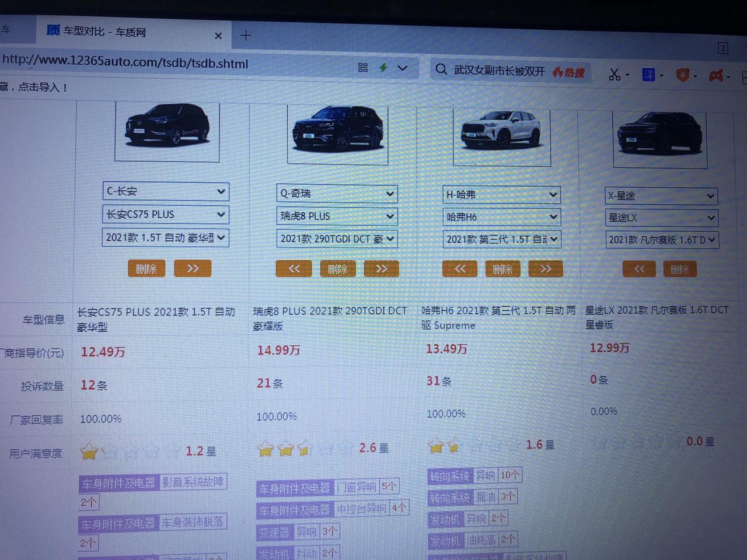Image resolution: width=747 pixels, height=560 pixels.
Task: Move 瑞虎8 PLUS column right with >>
Action: tap(382, 268)
